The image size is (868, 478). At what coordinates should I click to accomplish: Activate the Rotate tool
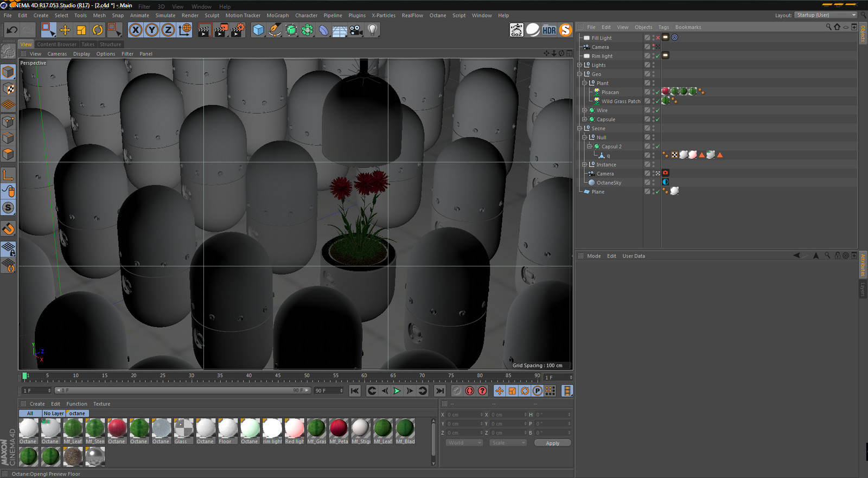coord(98,30)
